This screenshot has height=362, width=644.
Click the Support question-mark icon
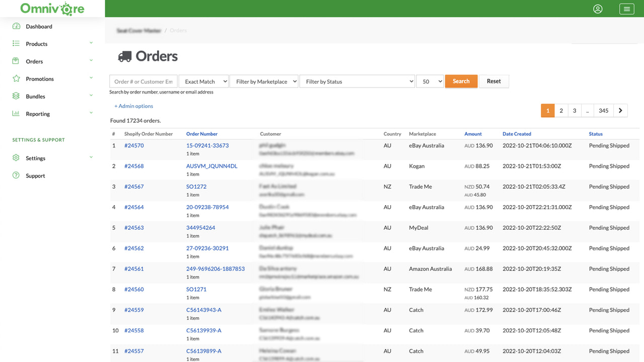pyautogui.click(x=17, y=175)
